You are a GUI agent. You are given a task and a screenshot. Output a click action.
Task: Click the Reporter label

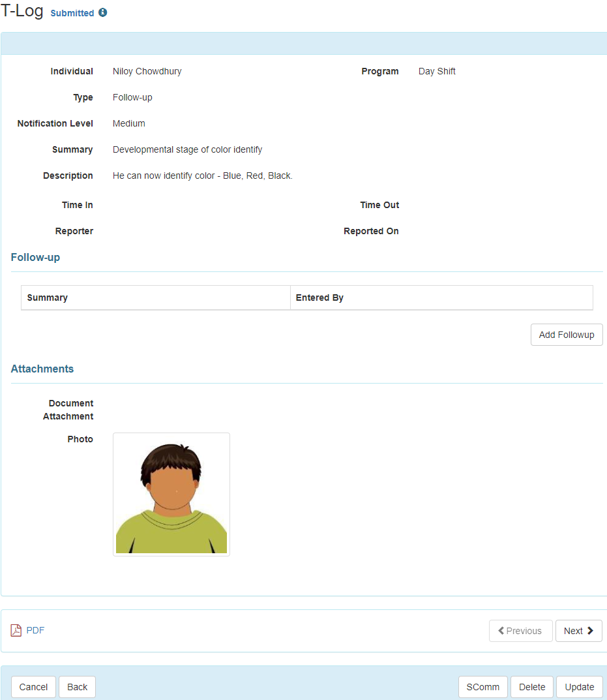click(x=74, y=231)
